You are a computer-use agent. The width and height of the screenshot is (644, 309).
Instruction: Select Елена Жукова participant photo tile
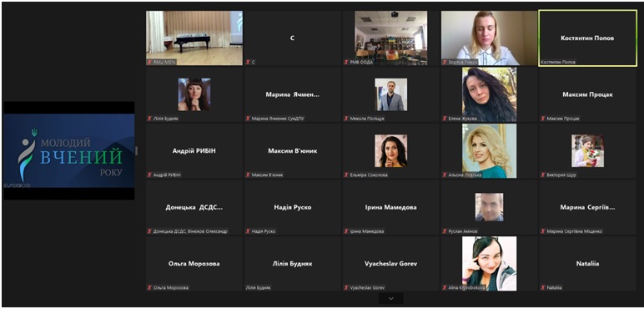(x=489, y=94)
